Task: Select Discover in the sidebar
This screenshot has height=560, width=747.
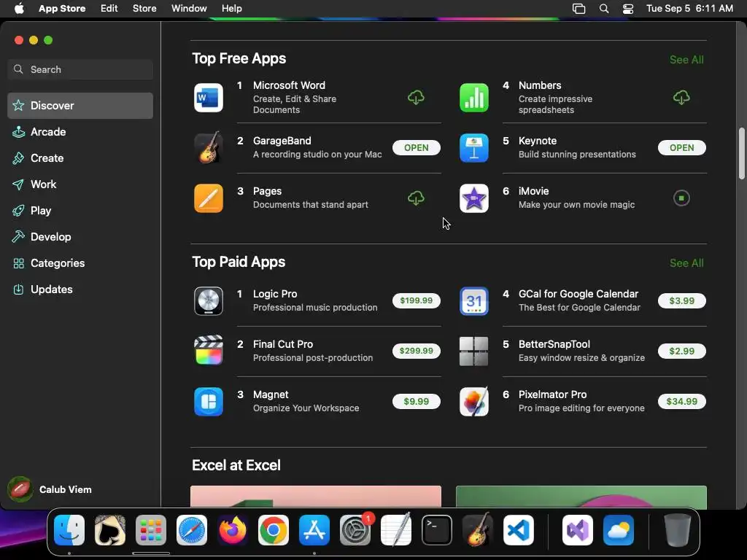Action: (80, 105)
